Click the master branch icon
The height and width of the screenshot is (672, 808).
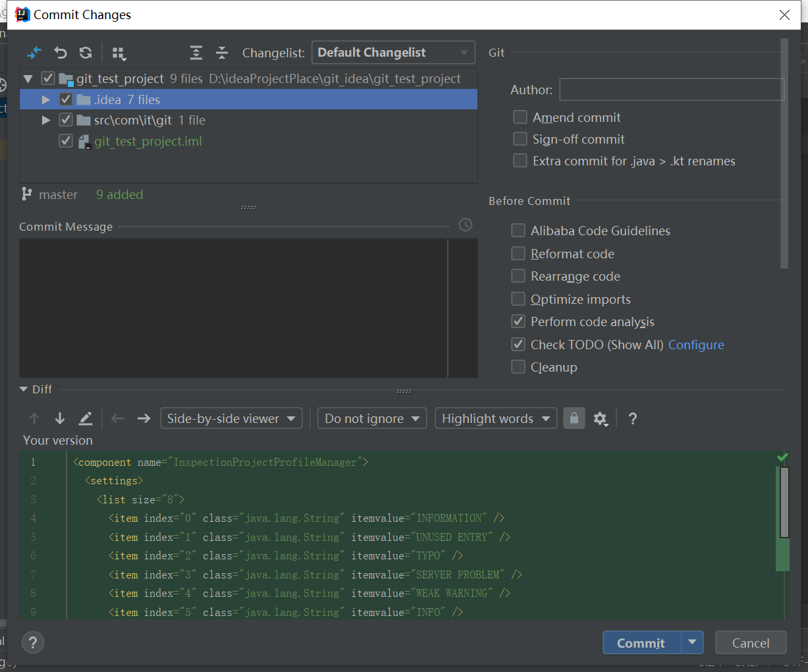point(27,194)
